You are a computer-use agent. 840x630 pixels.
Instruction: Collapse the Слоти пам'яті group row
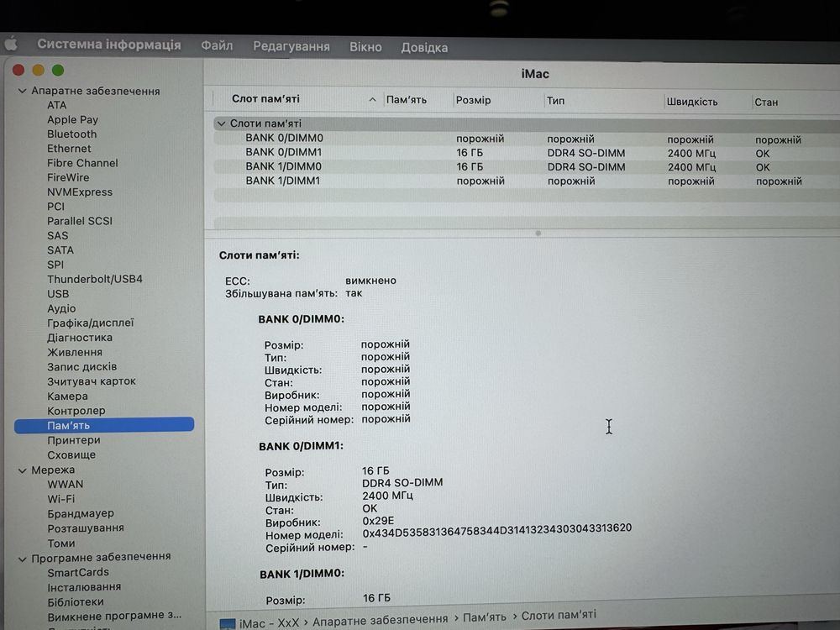pos(221,123)
